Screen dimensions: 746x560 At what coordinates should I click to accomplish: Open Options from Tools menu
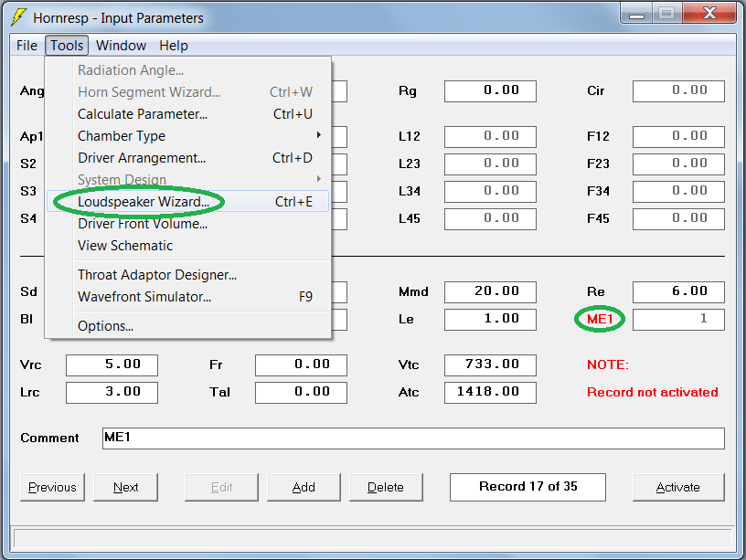[x=188, y=326]
